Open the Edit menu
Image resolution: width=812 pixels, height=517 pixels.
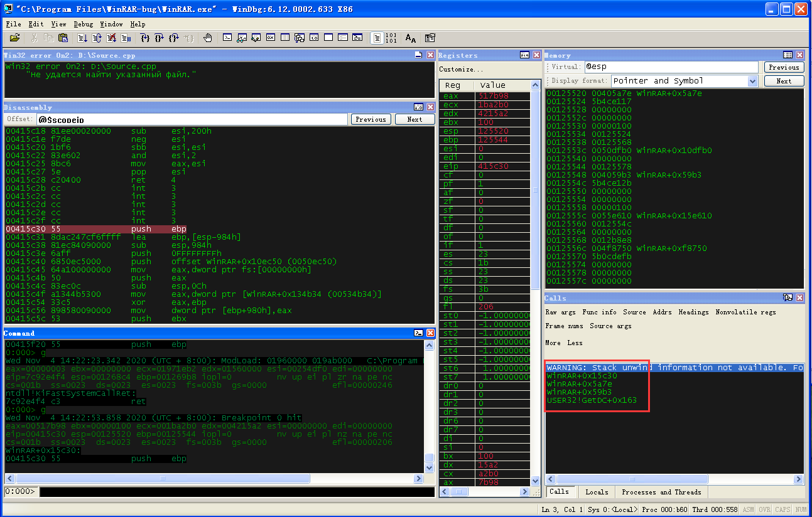[36, 24]
